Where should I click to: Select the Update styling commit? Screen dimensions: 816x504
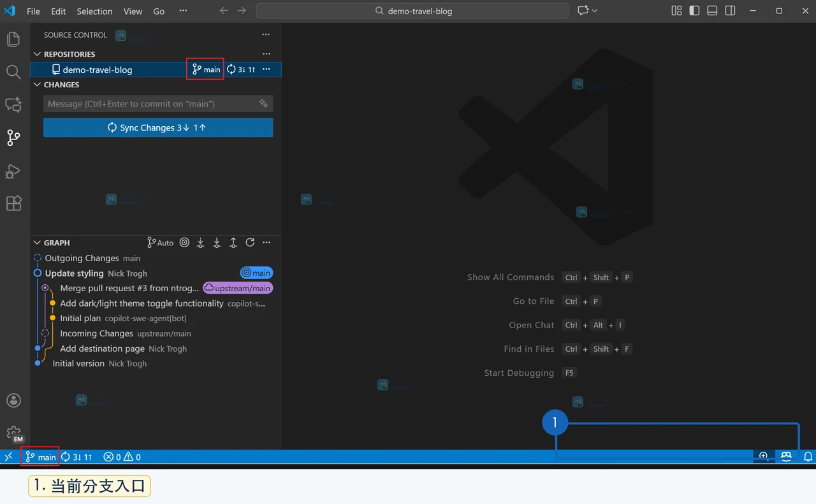[x=156, y=273]
